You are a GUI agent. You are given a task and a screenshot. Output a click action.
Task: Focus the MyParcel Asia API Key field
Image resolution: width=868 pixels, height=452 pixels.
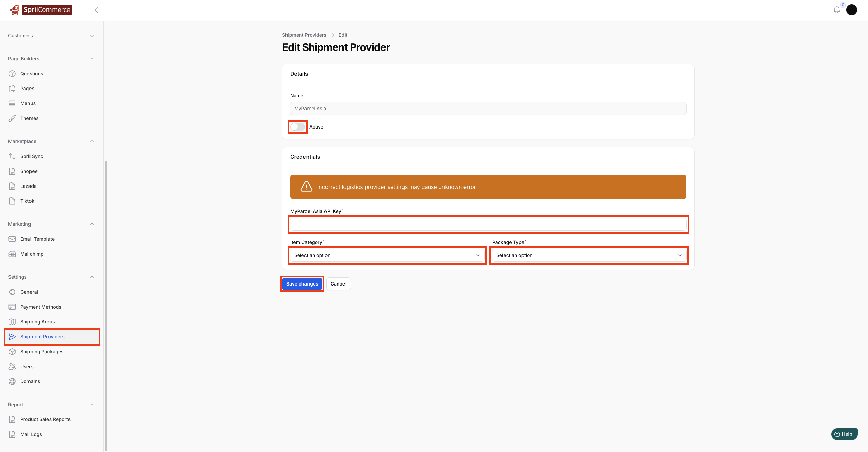[x=488, y=224]
